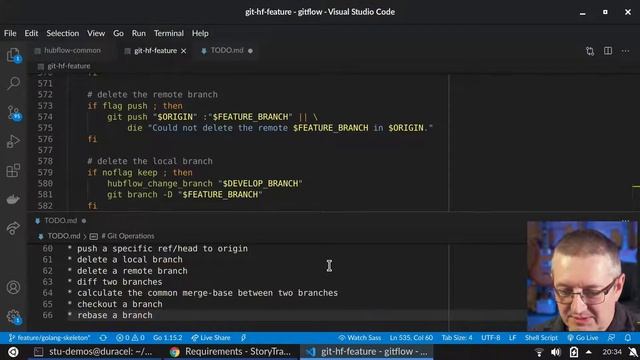Open the Run and Debug view

point(13,141)
